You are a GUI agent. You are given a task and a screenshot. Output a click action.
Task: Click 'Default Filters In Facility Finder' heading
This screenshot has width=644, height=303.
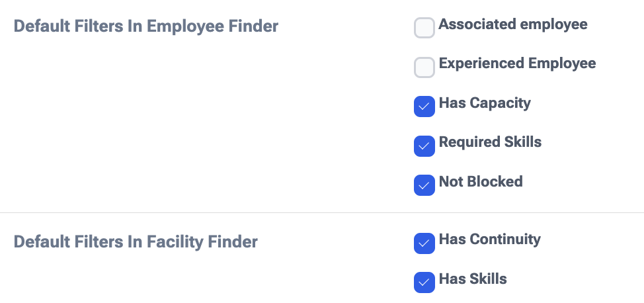pyautogui.click(x=136, y=241)
